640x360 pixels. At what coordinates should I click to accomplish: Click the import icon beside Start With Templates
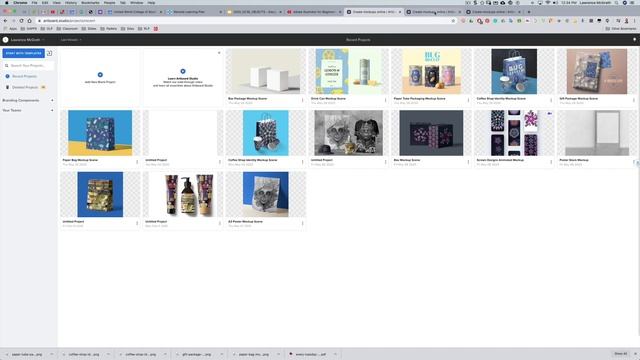tap(49, 53)
